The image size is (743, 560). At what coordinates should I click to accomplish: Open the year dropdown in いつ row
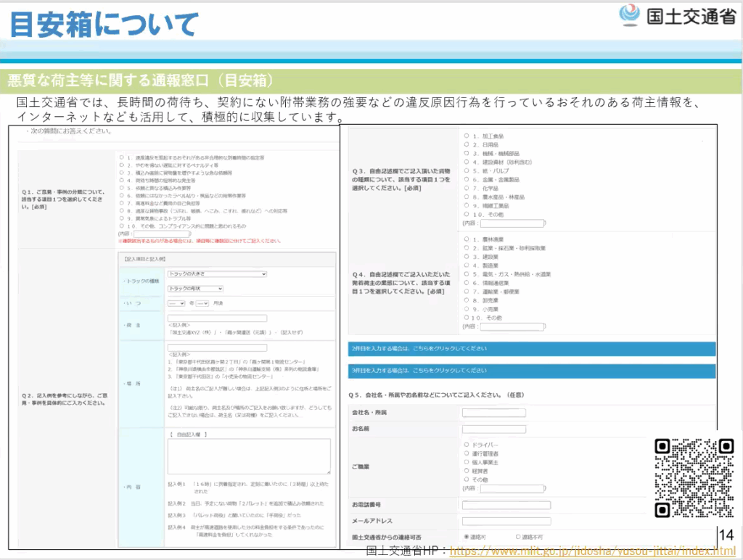pyautogui.click(x=176, y=303)
